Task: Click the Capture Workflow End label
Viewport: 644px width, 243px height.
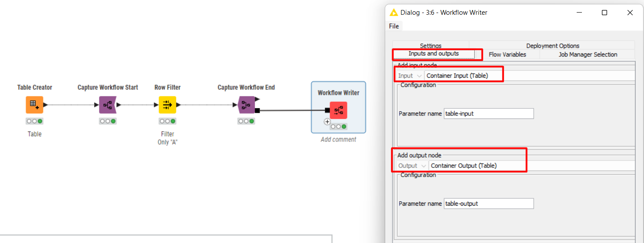Action: tap(246, 87)
